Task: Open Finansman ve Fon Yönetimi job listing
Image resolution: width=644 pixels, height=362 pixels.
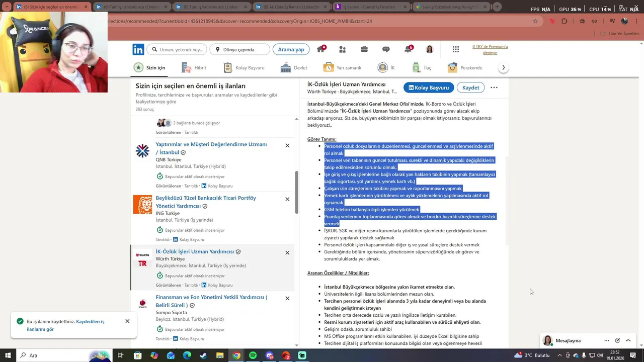Action: pos(211,301)
